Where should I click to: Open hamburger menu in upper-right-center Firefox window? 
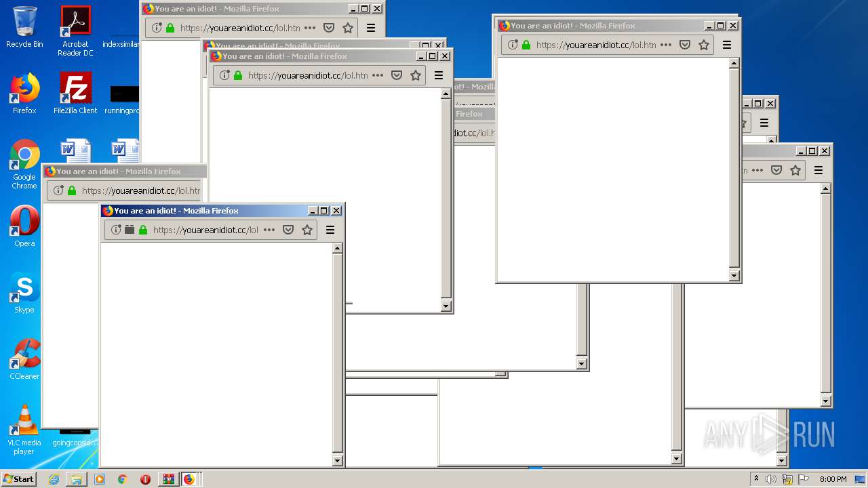[x=727, y=45]
